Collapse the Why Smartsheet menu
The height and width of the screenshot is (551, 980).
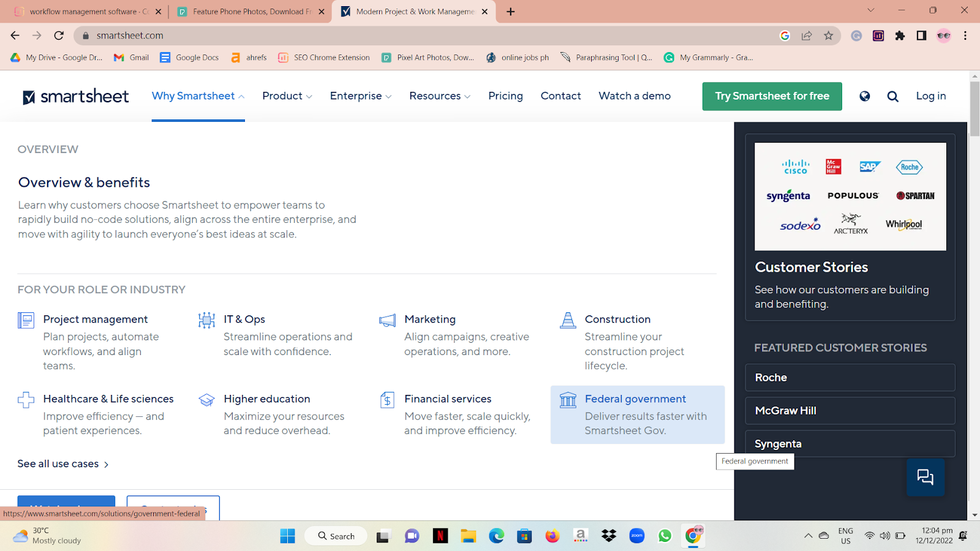[198, 96]
